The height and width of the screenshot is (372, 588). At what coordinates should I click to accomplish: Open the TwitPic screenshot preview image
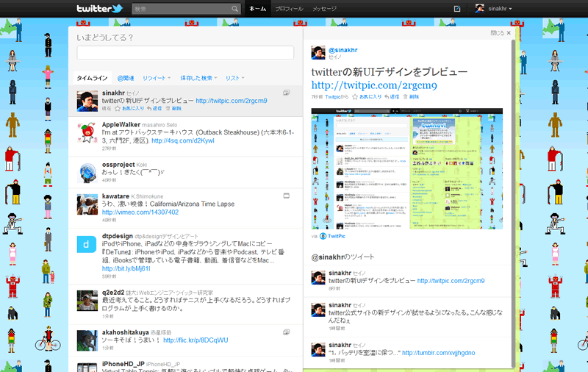tap(407, 169)
